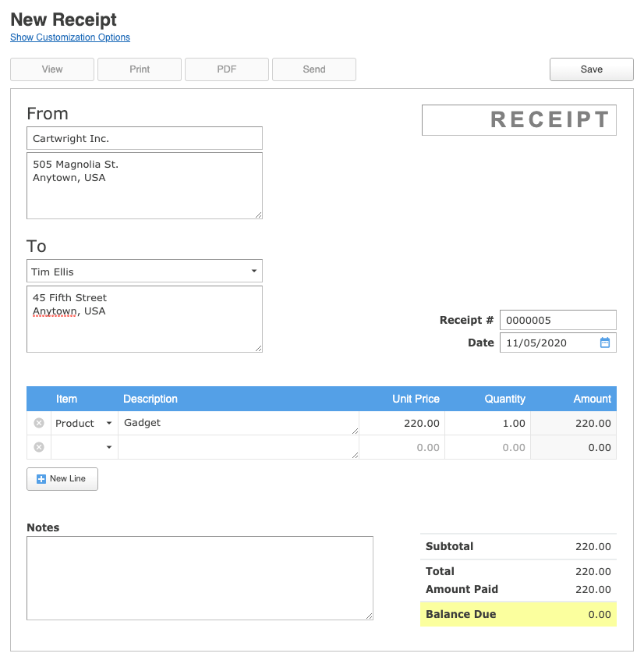
Task: Click the Gadget row amount 220.00
Action: (x=593, y=423)
